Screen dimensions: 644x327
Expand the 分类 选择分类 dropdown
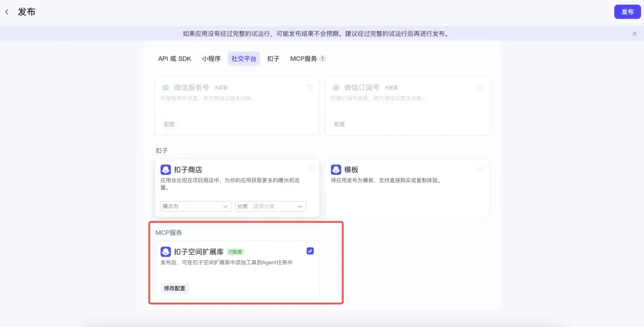coord(270,206)
